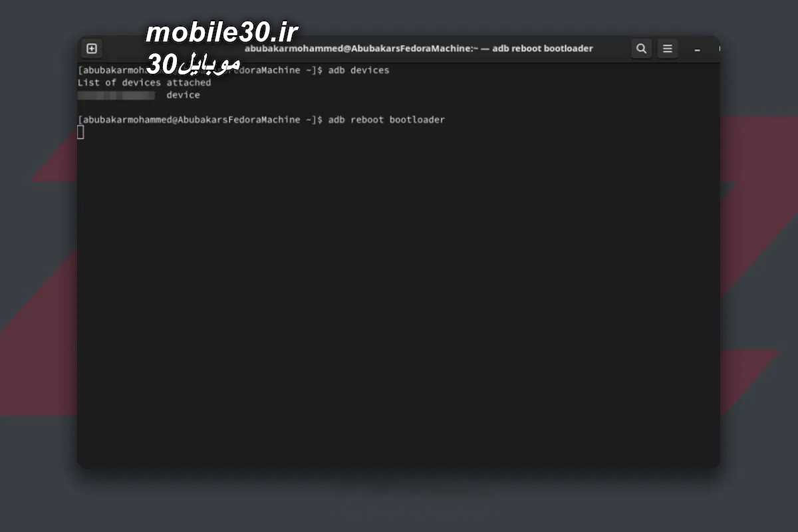Place focus on the terminal cursor block
Screen dimensions: 798x532
(80, 132)
